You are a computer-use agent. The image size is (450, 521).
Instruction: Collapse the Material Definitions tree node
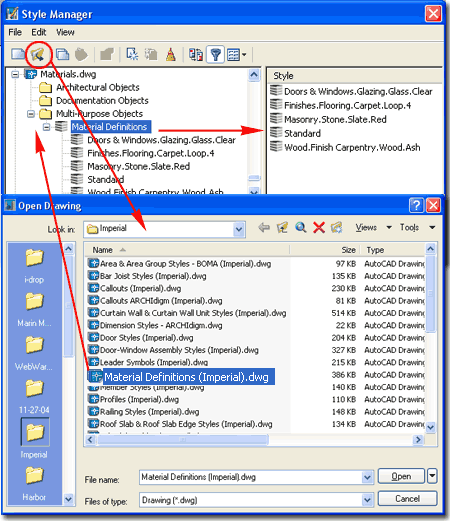coord(46,127)
